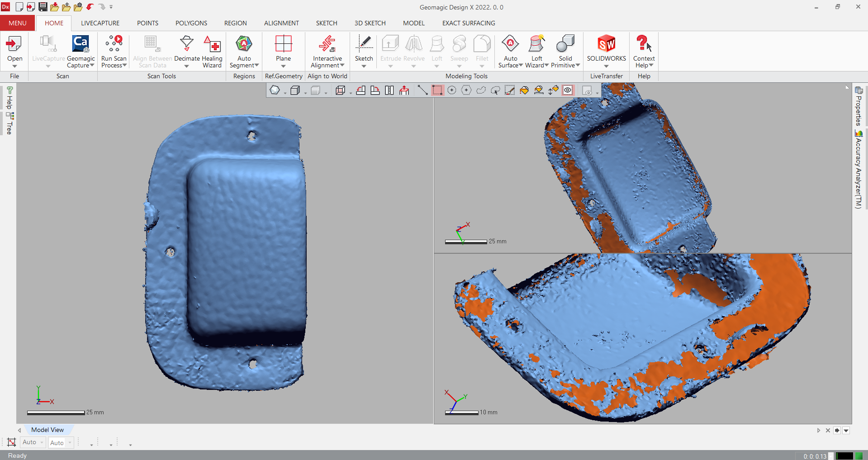Open the EXACT SURFACING tab

click(x=468, y=23)
